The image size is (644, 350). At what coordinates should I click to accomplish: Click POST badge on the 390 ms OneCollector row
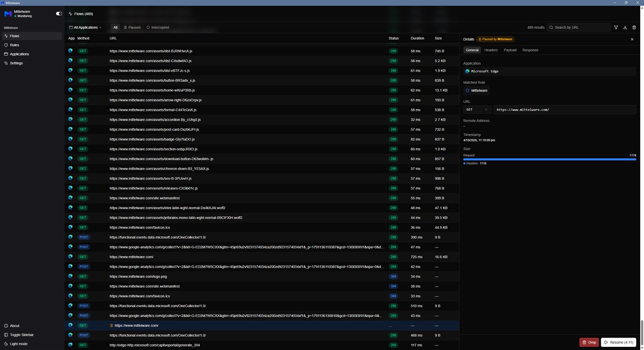coord(83,237)
